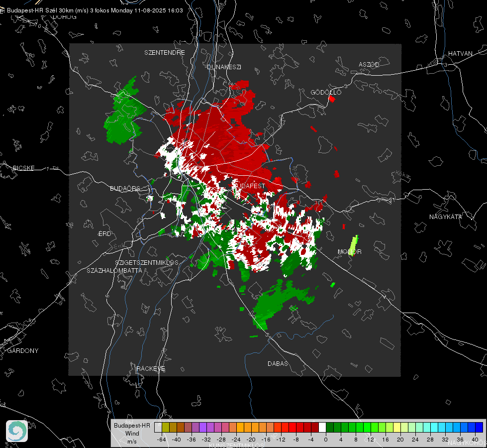
Task: Click the yellow-green radar echo by MONOR
Action: (354, 245)
